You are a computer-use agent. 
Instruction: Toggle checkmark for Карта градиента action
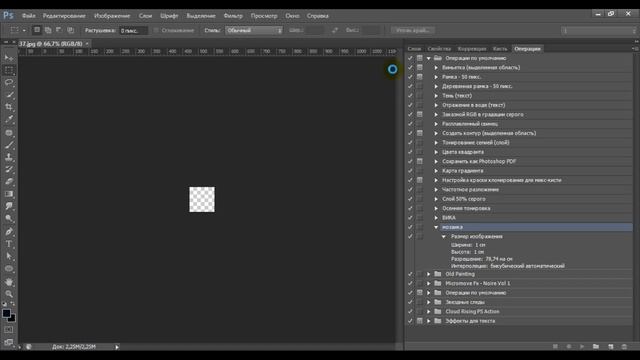click(x=410, y=171)
